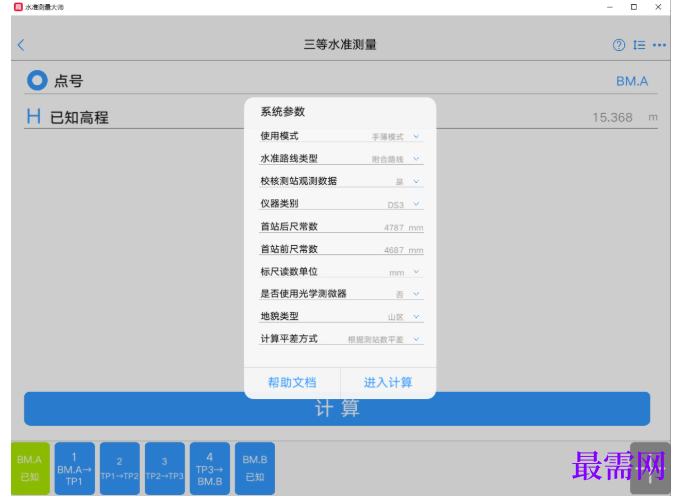
Task: Open the help question mark icon
Action: tap(619, 45)
